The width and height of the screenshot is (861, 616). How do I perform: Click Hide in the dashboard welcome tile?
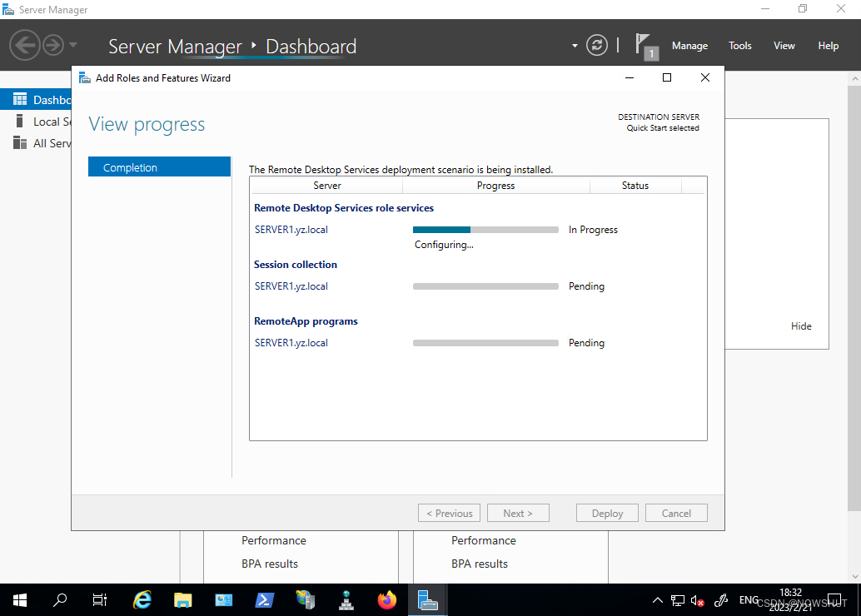[x=801, y=326]
